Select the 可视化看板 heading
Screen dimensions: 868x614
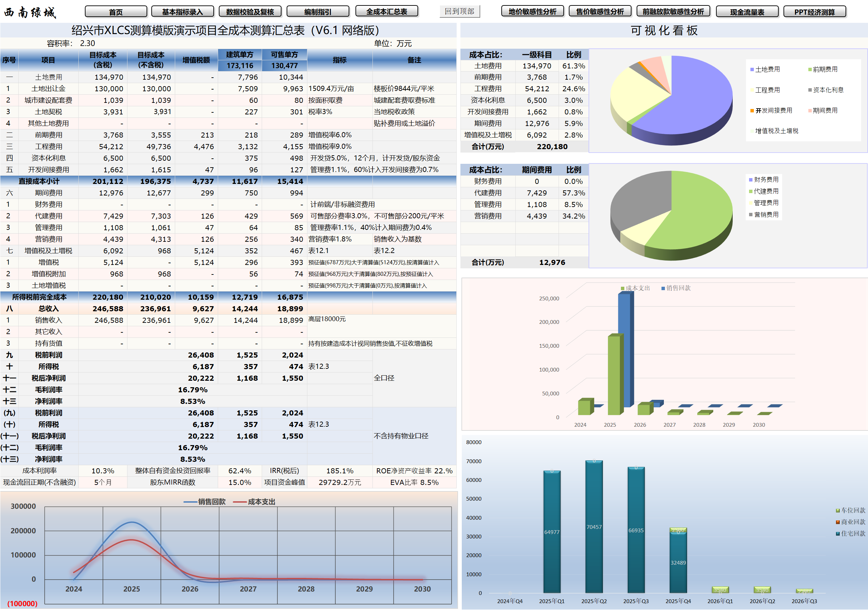click(x=664, y=30)
